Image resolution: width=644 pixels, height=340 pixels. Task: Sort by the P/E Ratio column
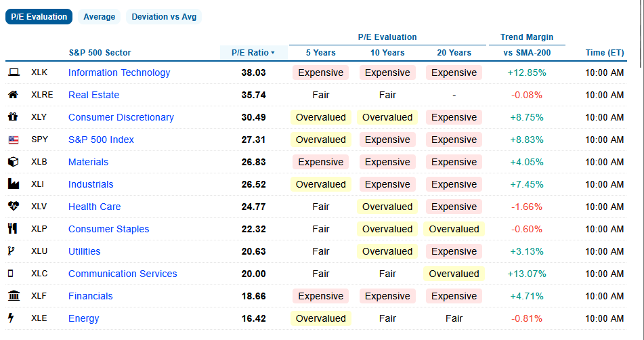(x=253, y=53)
